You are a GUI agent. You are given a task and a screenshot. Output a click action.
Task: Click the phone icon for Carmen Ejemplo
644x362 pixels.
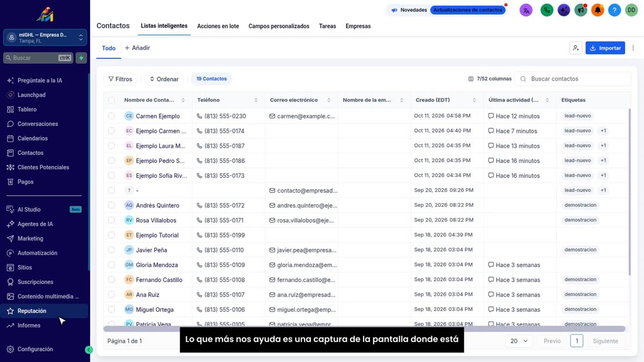click(x=199, y=117)
